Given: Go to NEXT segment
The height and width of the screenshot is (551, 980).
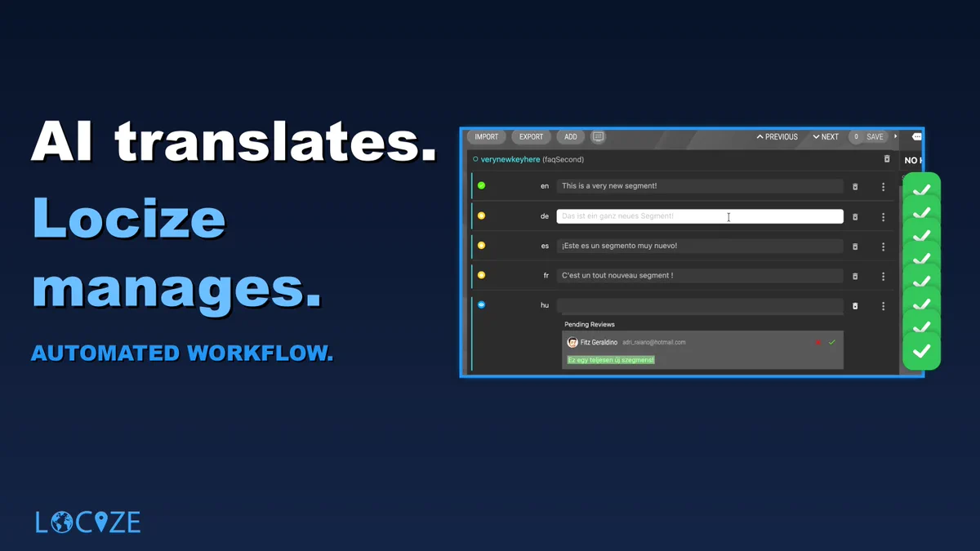Looking at the screenshot, I should (x=826, y=137).
